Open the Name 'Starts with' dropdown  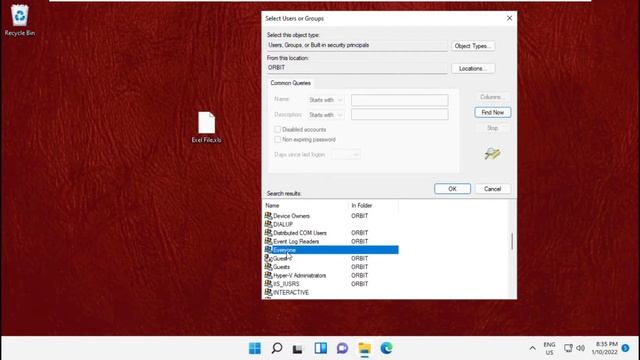[325, 100]
